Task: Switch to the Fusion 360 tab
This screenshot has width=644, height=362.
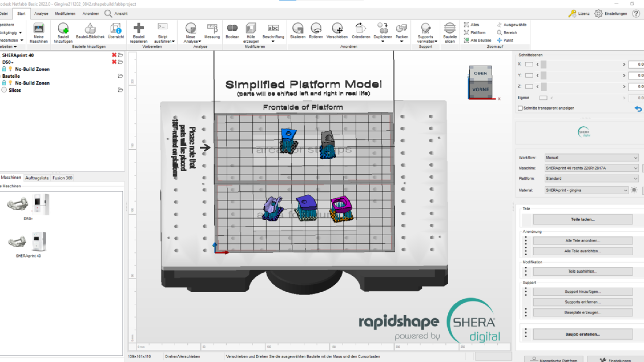Action: click(62, 178)
